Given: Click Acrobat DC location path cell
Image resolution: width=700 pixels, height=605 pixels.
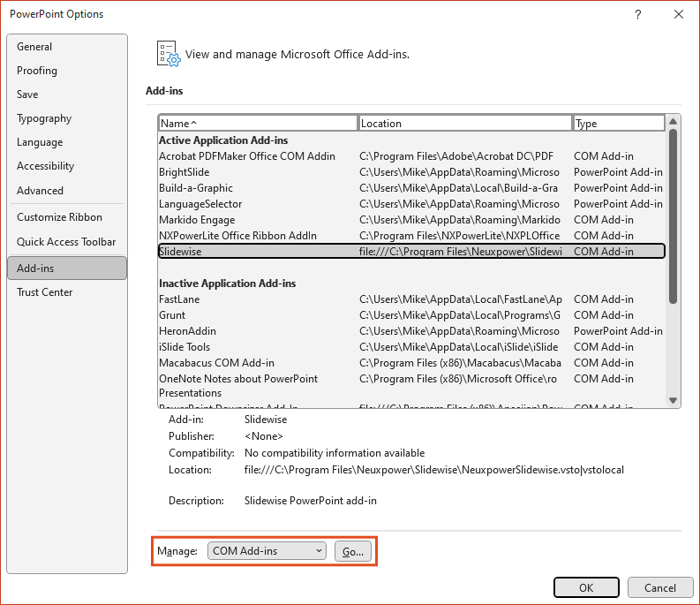Looking at the screenshot, I should (x=456, y=156).
